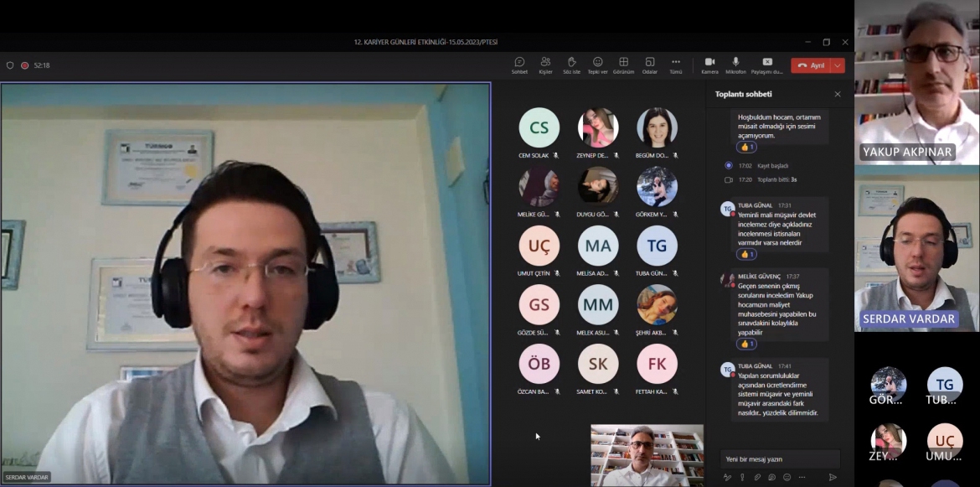Click the 17:02 Kayıt başladı entry

[x=757, y=166]
